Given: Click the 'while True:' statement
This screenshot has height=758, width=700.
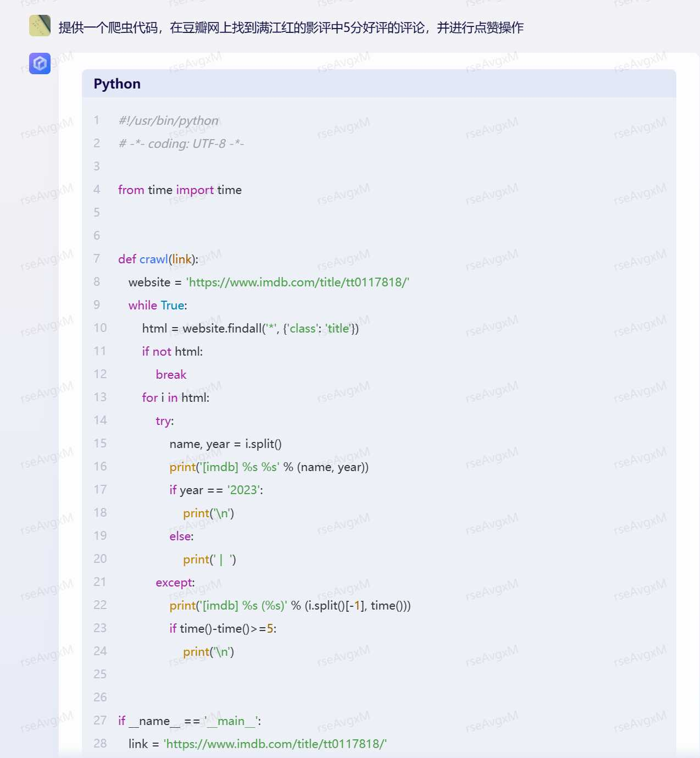Looking at the screenshot, I should point(158,305).
